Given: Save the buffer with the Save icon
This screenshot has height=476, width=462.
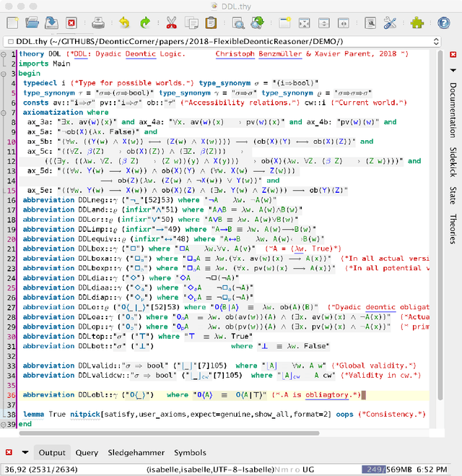Looking at the screenshot, I should [52, 23].
